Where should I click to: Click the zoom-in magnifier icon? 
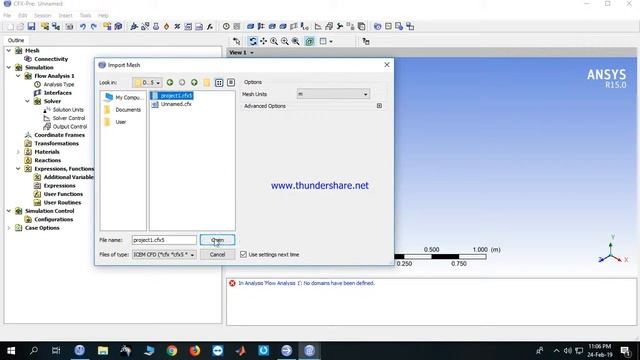click(x=274, y=41)
